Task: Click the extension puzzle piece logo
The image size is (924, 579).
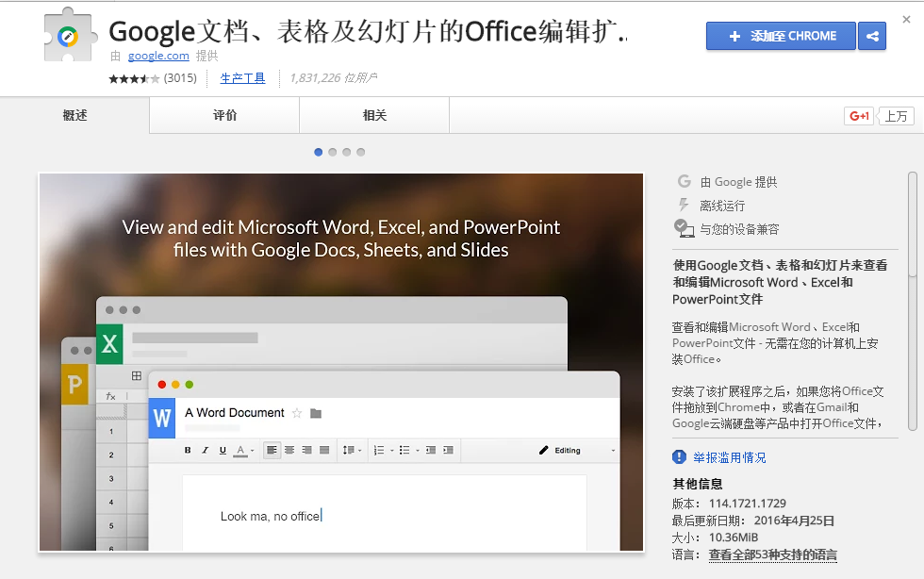Action: tap(70, 35)
